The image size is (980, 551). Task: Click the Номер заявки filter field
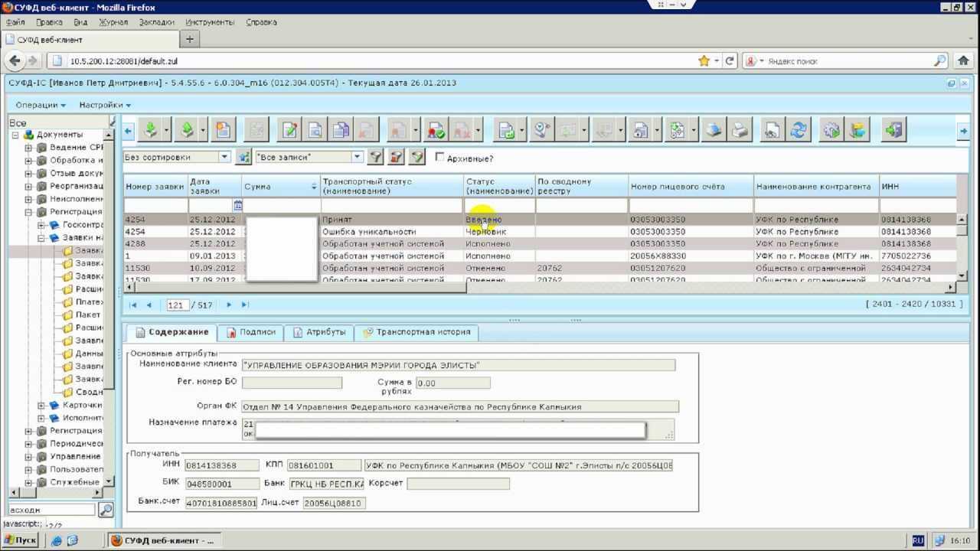(156, 206)
